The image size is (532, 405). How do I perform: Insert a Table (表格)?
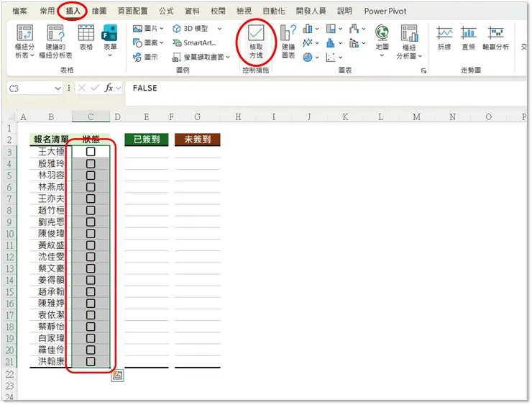86,37
